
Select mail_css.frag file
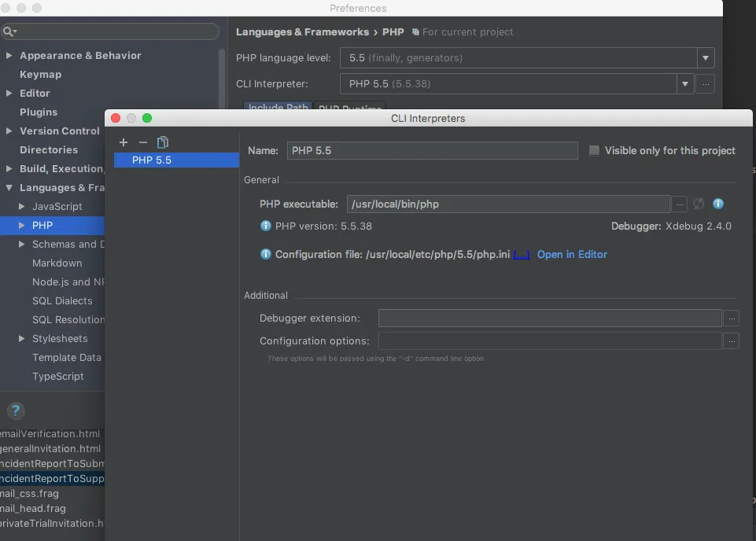tap(29, 493)
